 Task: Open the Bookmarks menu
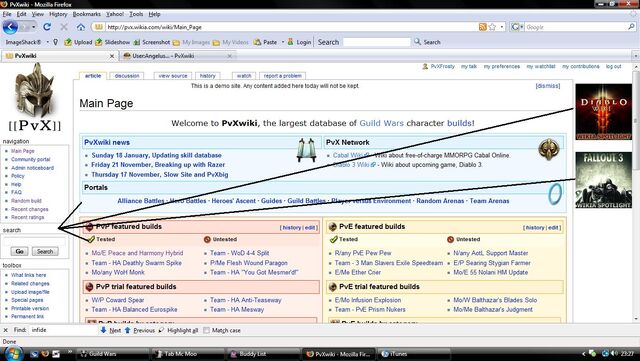click(87, 14)
